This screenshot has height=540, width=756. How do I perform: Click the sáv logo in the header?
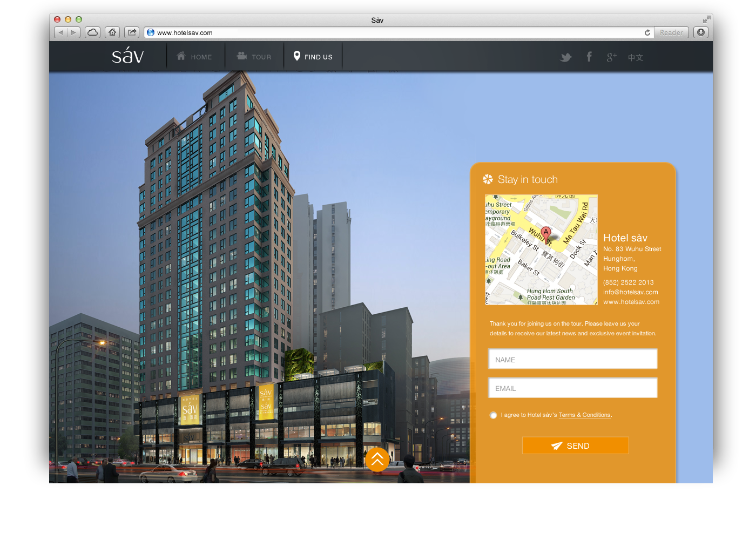click(x=128, y=56)
